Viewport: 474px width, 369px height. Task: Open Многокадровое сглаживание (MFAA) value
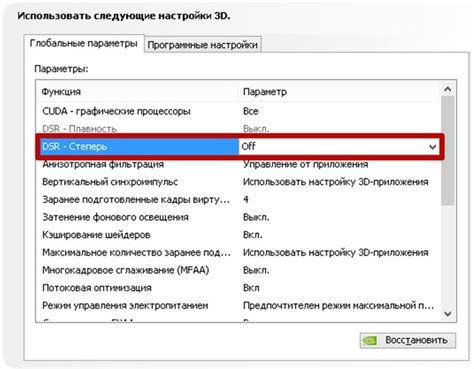[256, 270]
